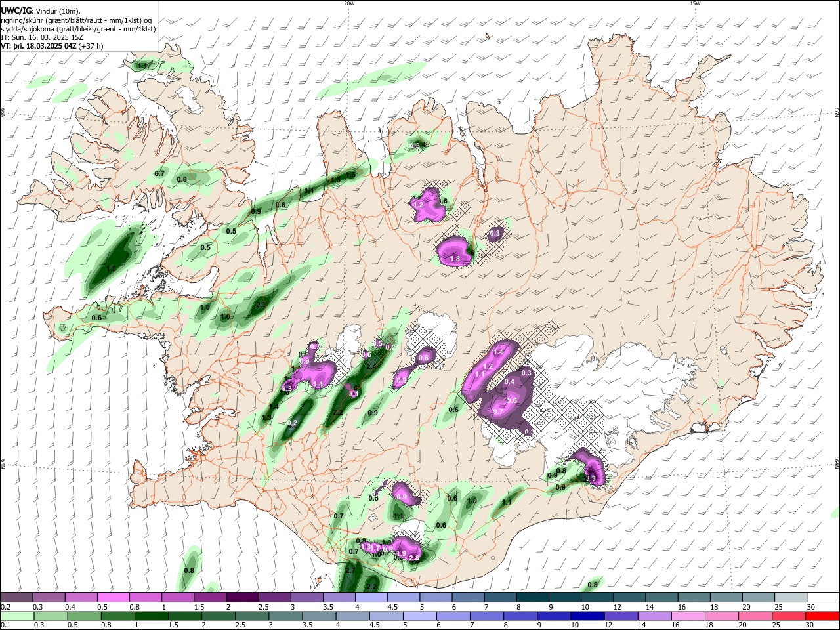The height and width of the screenshot is (630, 840).
Task: Click the slate grey swatch between 3.5 and 4, lower legend
Action: 319,616
